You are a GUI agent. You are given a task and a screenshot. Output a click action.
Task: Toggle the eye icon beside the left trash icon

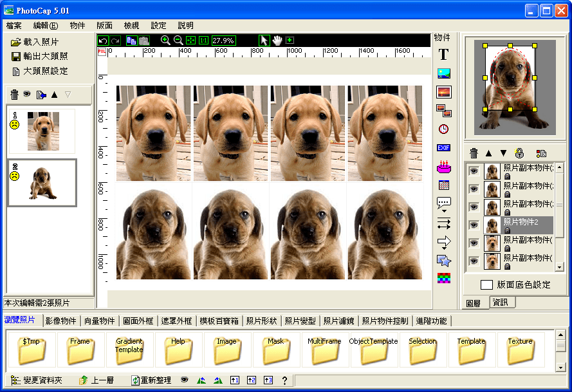point(26,95)
